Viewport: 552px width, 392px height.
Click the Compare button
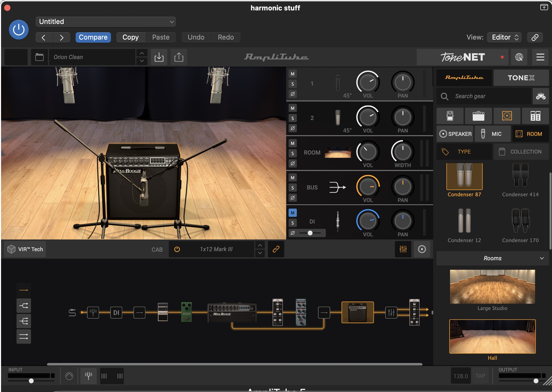tap(93, 37)
